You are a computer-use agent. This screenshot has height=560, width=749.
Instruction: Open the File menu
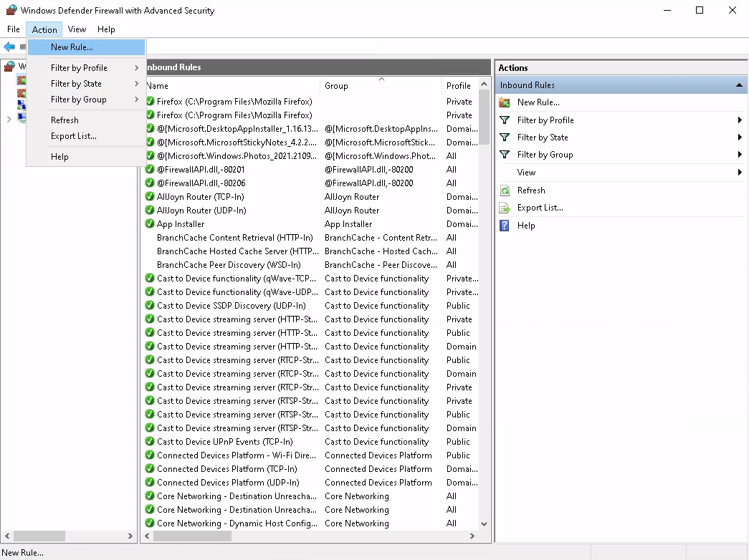tap(14, 29)
